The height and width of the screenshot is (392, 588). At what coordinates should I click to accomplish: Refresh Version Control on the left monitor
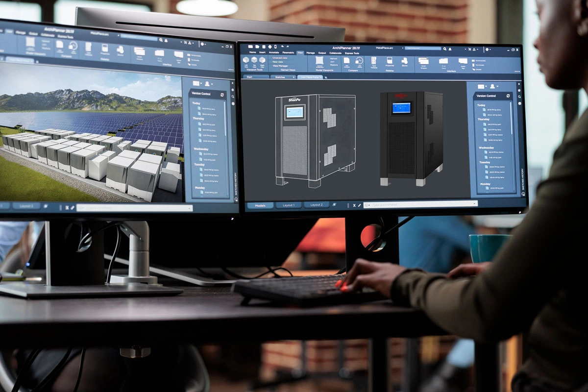(x=222, y=95)
